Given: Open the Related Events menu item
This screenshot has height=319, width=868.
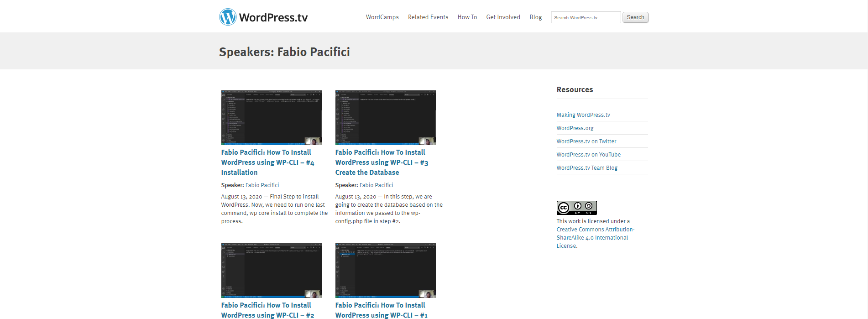Looking at the screenshot, I should 428,17.
